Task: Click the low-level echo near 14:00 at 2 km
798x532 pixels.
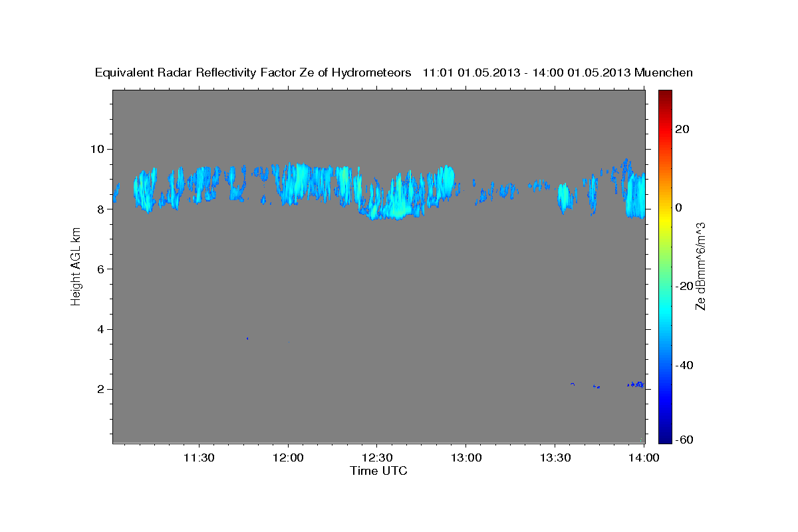Action: pos(636,384)
